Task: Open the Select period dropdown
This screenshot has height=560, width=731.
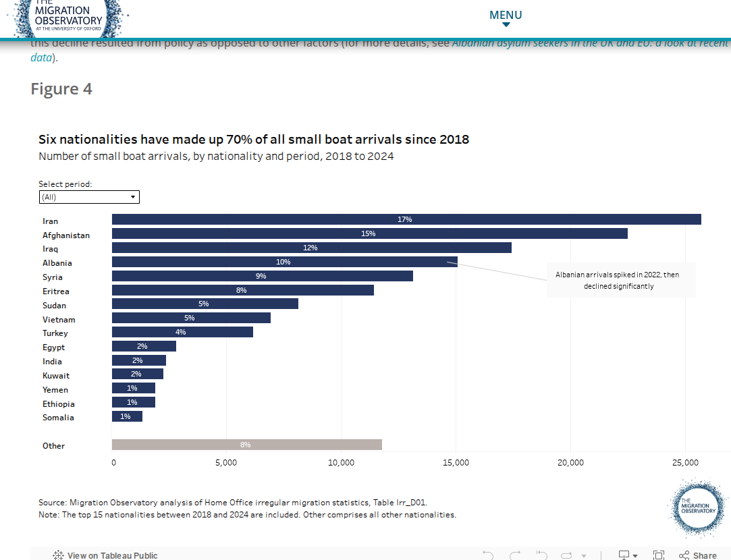Action: (x=89, y=197)
